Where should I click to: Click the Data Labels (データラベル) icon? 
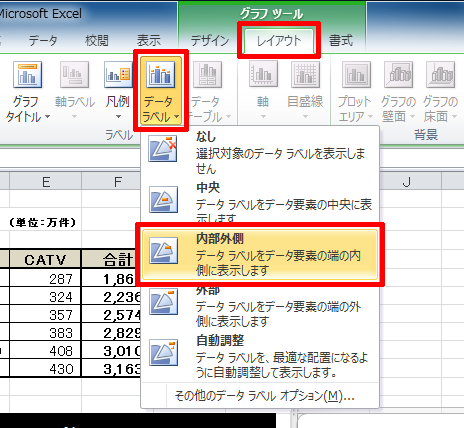click(161, 75)
